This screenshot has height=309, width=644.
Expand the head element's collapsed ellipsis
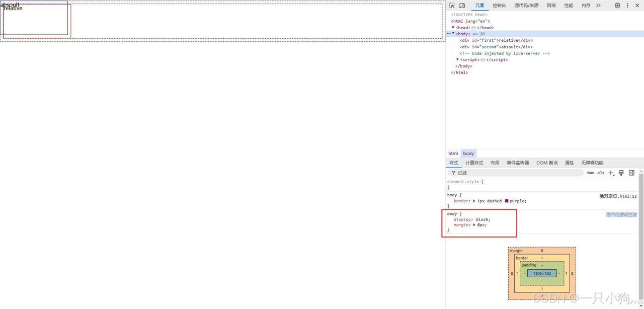pyautogui.click(x=473, y=28)
